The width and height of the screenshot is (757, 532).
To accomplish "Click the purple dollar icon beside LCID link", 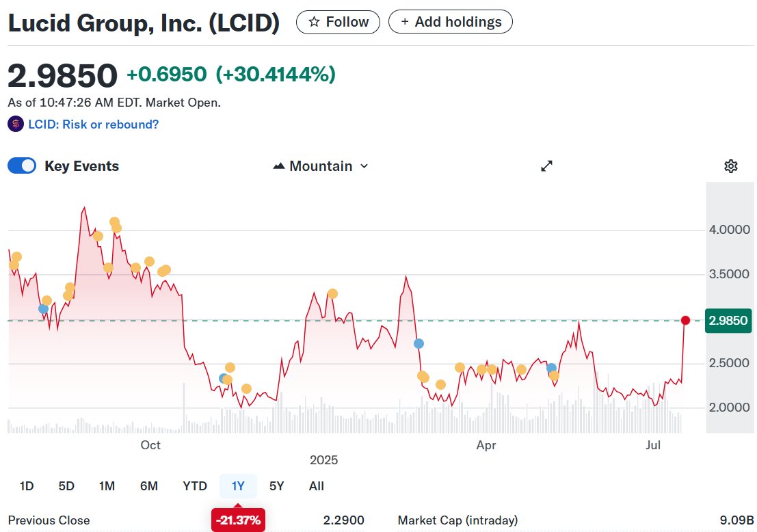I will (x=16, y=124).
